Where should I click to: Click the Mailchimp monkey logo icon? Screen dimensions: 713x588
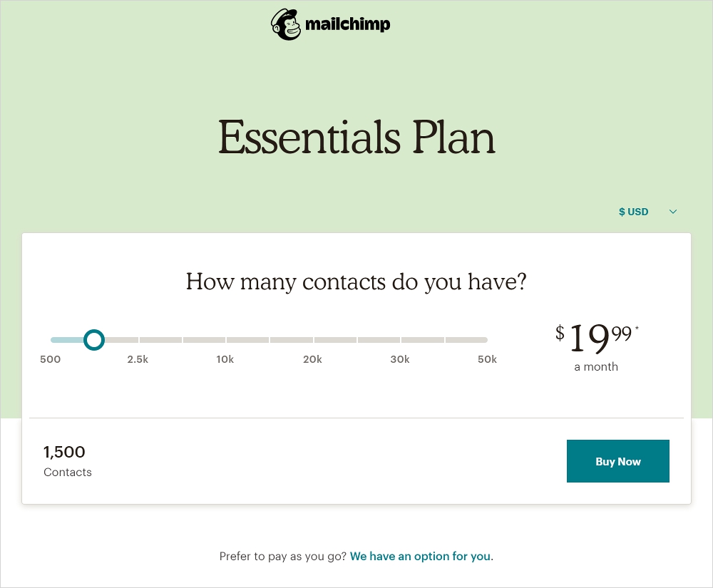(x=286, y=24)
